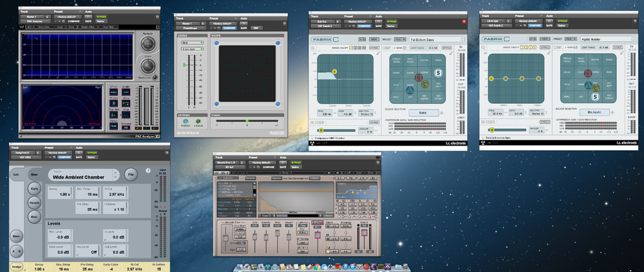
Task: Click the S node in Fat Bottom Bass compressor grid
Action: (438, 73)
